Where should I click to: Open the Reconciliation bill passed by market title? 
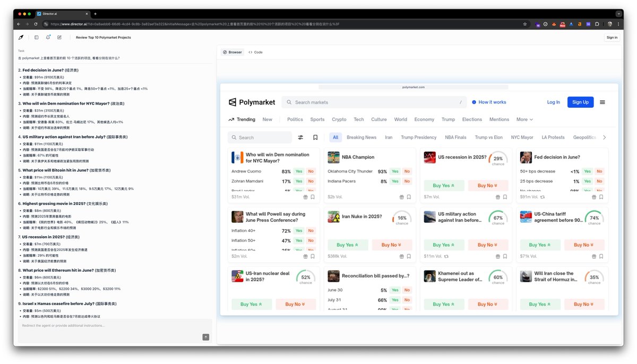pos(375,276)
